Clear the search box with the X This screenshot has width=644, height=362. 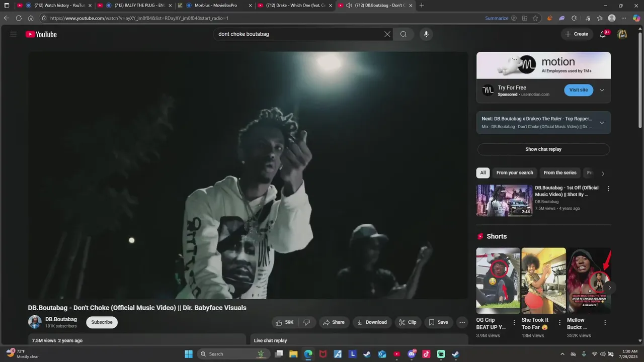387,34
